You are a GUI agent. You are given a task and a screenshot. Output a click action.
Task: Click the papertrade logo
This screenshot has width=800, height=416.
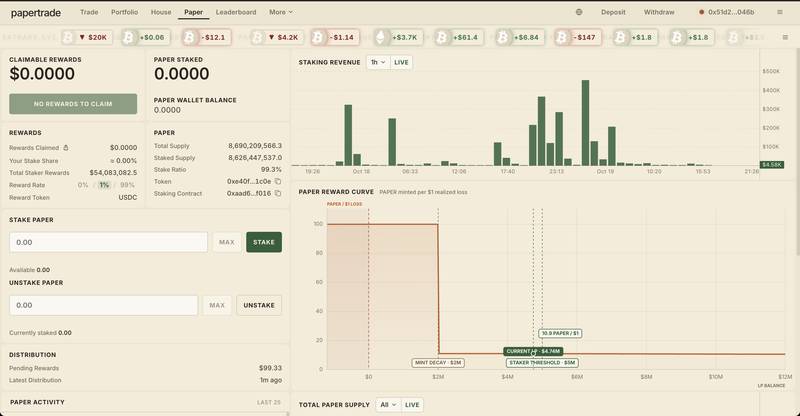(36, 13)
